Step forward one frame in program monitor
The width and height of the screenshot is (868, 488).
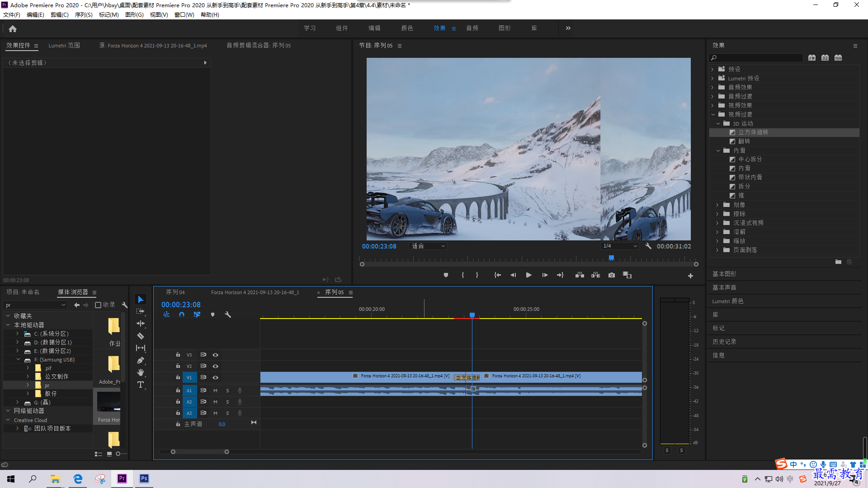coord(545,275)
